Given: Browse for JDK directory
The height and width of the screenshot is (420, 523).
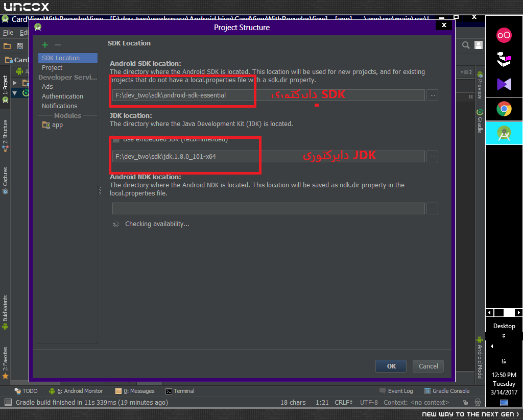Looking at the screenshot, I should tap(433, 156).
